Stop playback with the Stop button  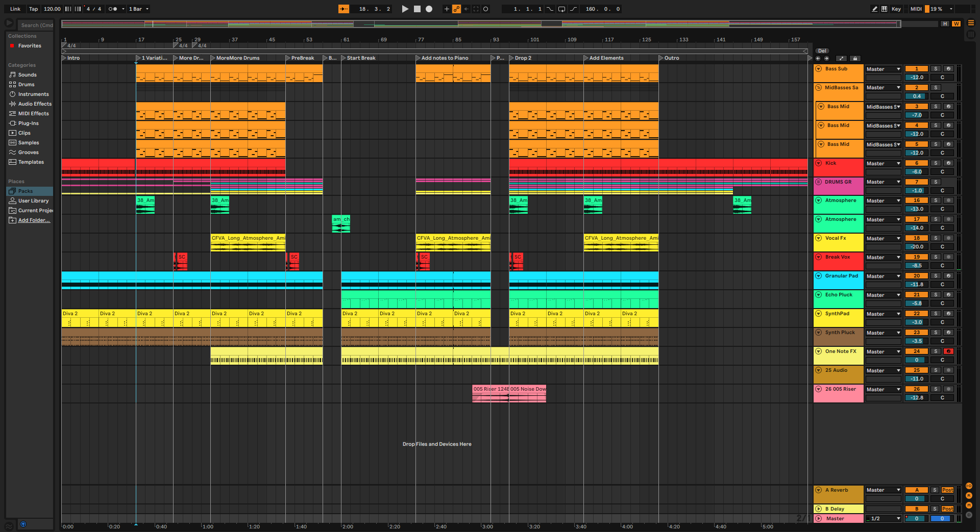417,9
